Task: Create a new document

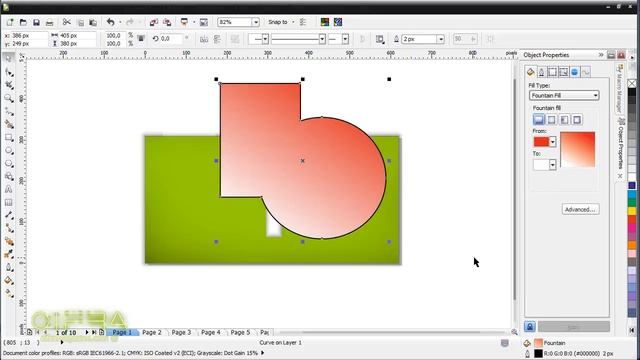Action: 10,22
